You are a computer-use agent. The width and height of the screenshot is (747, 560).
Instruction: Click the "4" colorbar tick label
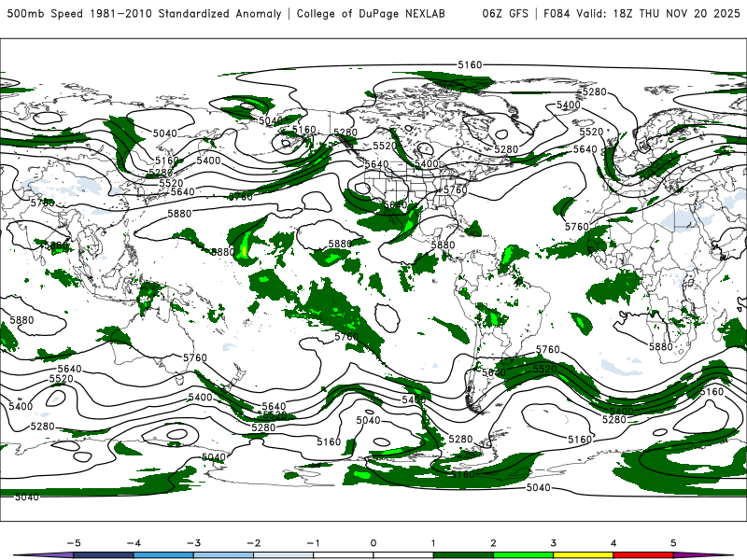click(x=613, y=543)
